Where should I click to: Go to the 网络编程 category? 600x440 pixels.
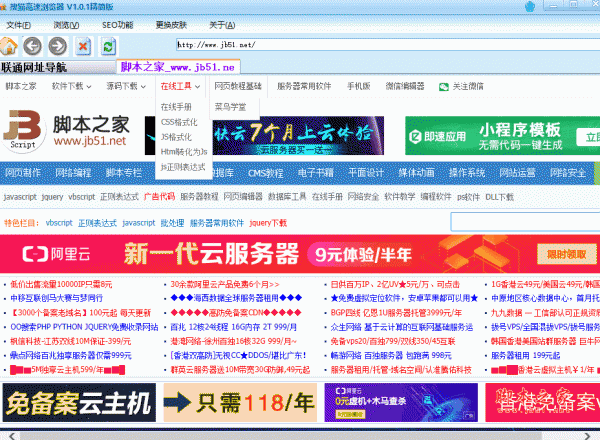point(73,173)
